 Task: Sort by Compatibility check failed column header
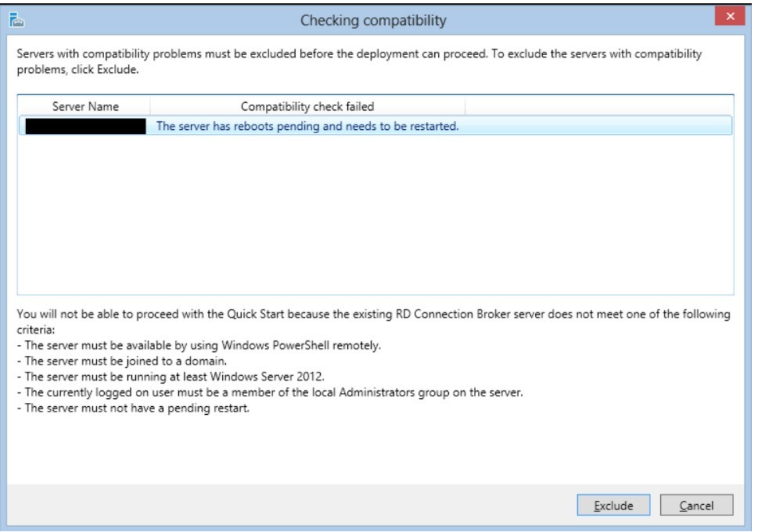(308, 106)
